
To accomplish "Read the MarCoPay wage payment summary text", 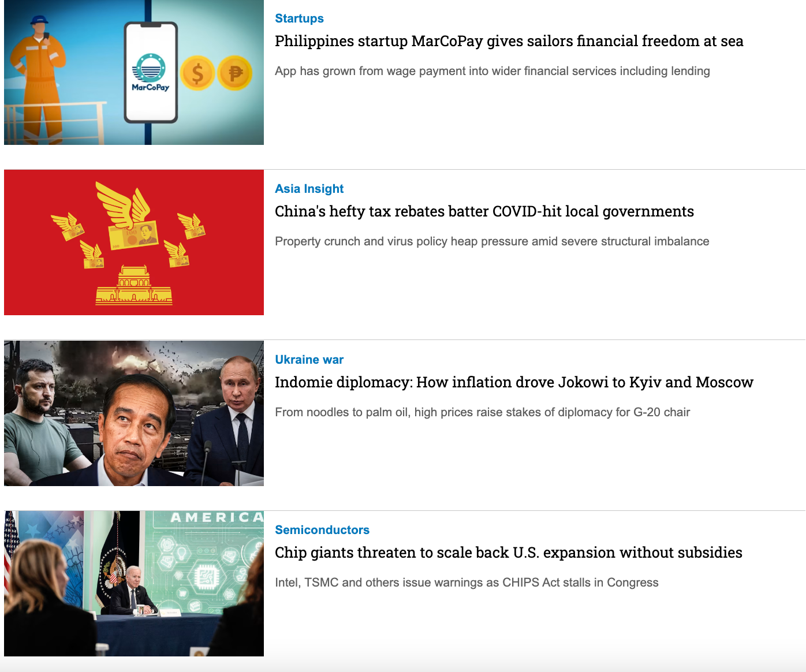I will pyautogui.click(x=492, y=71).
